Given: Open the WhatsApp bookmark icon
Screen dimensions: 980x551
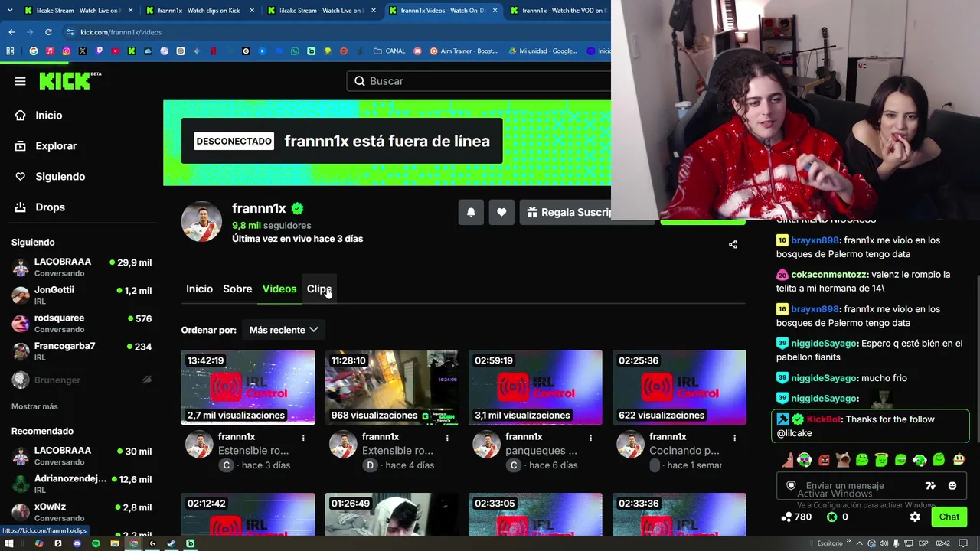Looking at the screenshot, I should (295, 51).
